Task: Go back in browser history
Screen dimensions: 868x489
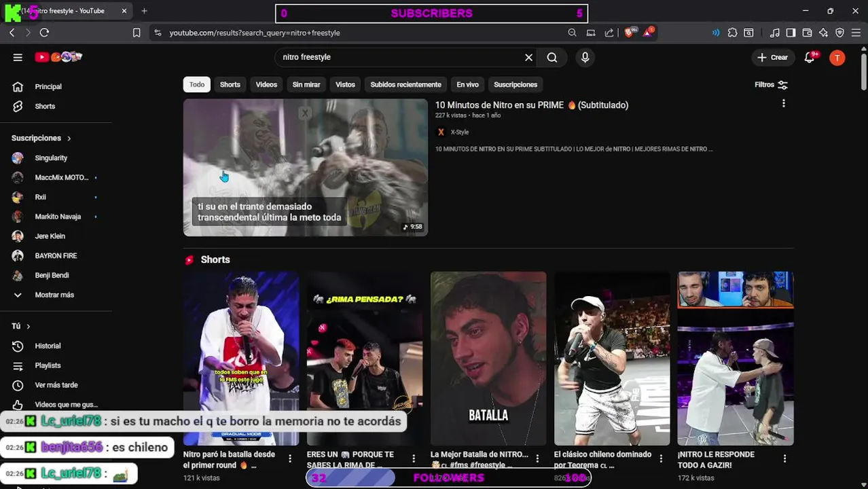Action: point(12,33)
